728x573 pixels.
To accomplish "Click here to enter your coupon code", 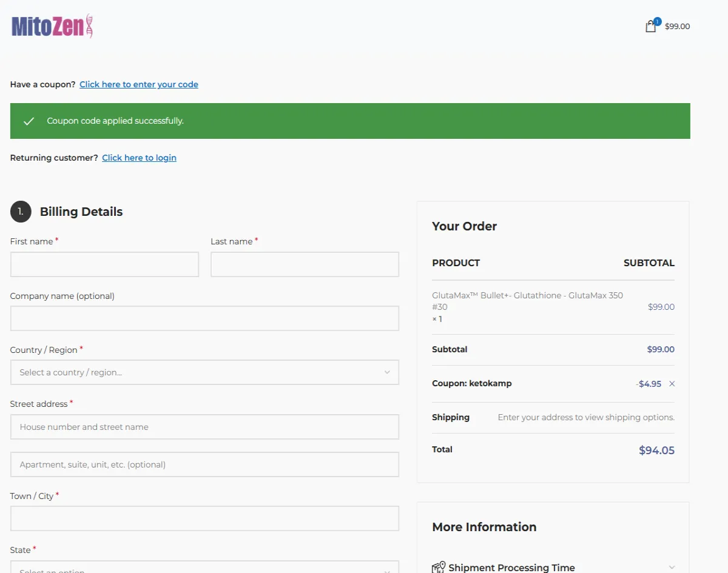I will (x=138, y=84).
